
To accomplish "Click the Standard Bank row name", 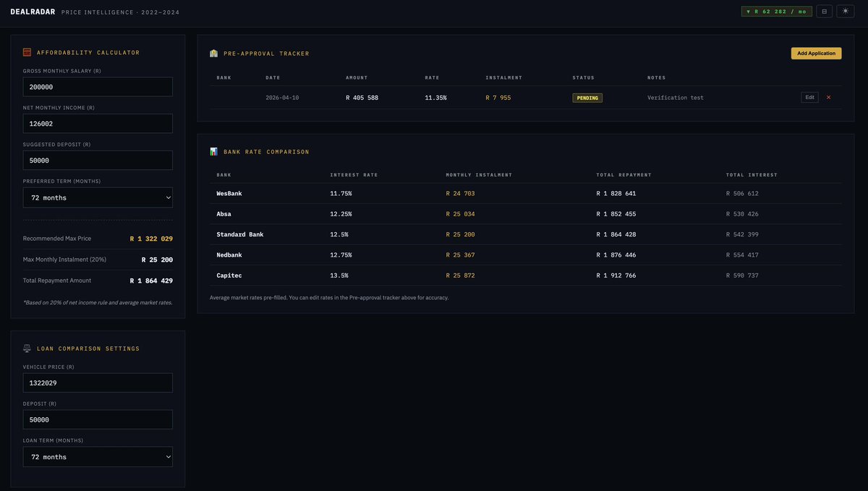I will [240, 235].
